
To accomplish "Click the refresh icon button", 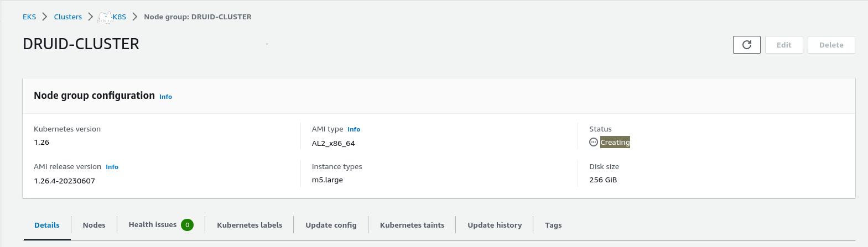I will pyautogui.click(x=746, y=45).
